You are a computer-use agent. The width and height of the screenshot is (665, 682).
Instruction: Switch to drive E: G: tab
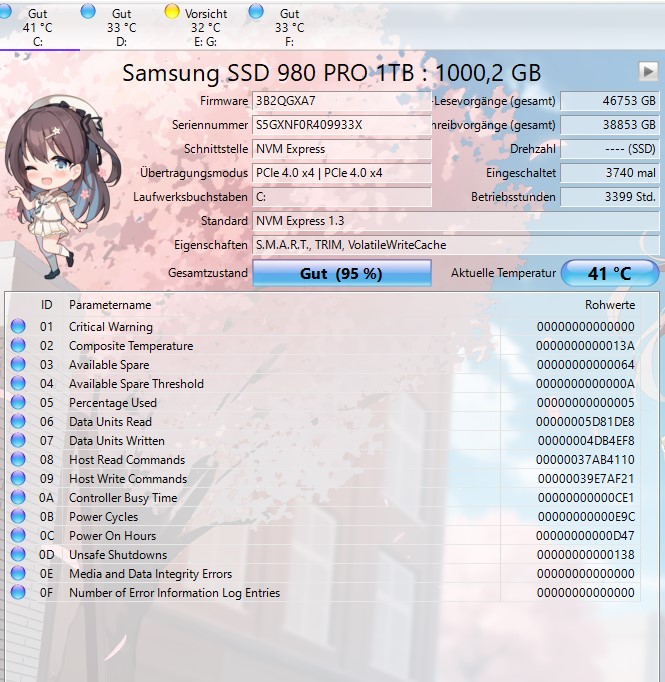[205, 27]
